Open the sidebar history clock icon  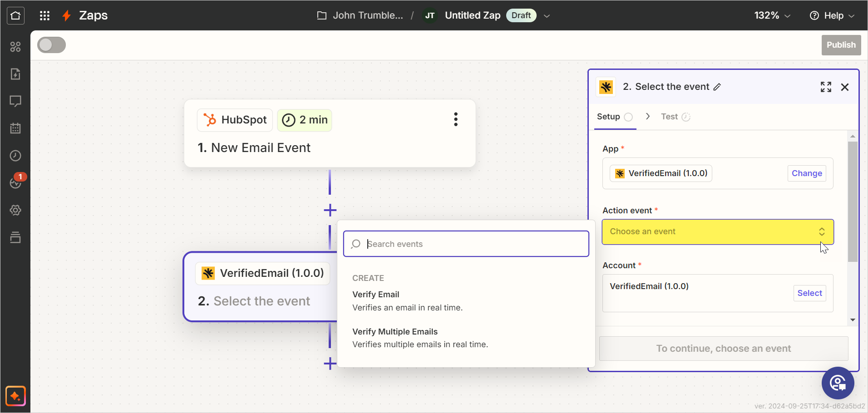pyautogui.click(x=15, y=156)
